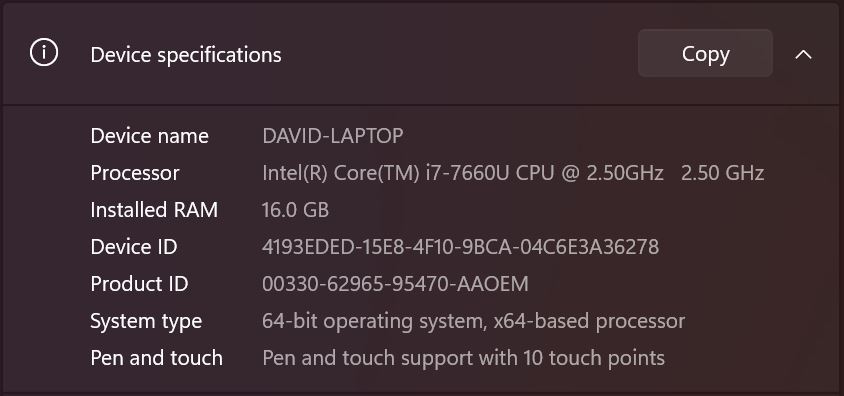Click the 16.0 GB RAM value
The width and height of the screenshot is (844, 396).
pyautogui.click(x=295, y=210)
